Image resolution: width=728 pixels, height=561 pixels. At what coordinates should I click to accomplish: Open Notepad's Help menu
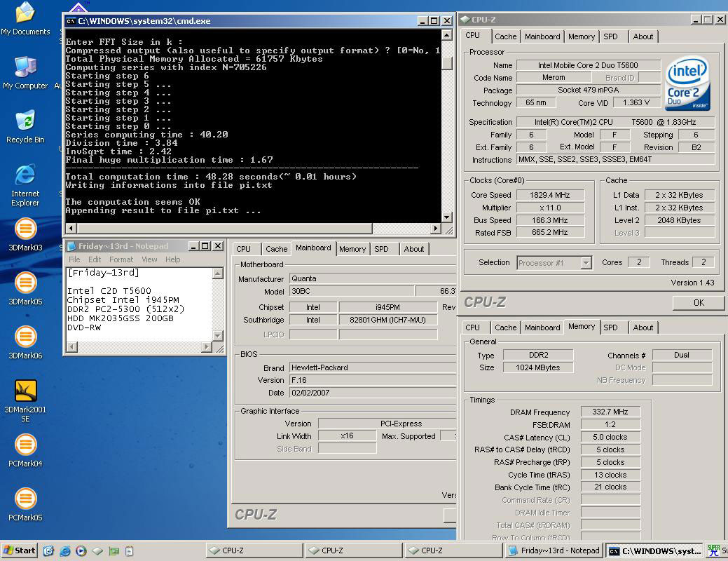[172, 259]
